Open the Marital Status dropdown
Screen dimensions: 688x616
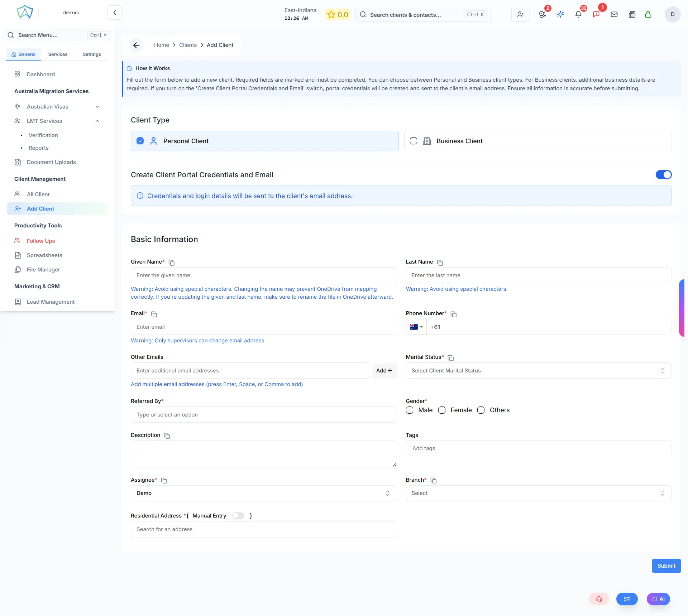click(x=538, y=371)
